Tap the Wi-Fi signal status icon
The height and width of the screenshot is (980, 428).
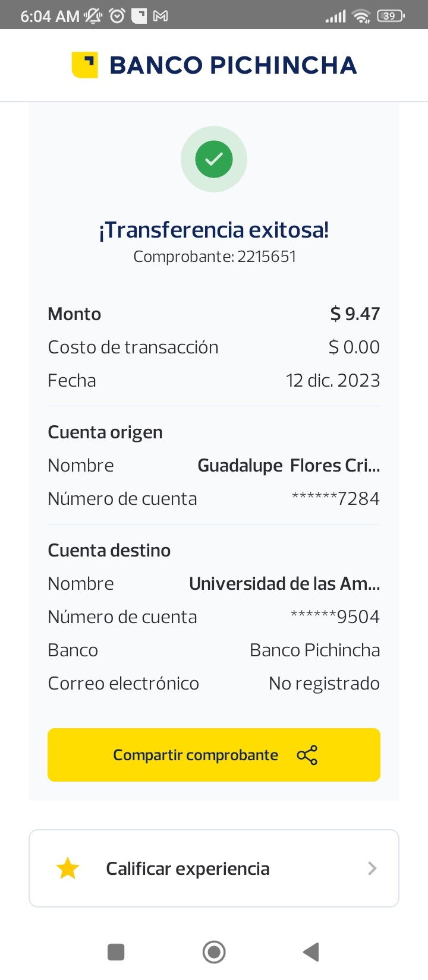click(x=361, y=16)
